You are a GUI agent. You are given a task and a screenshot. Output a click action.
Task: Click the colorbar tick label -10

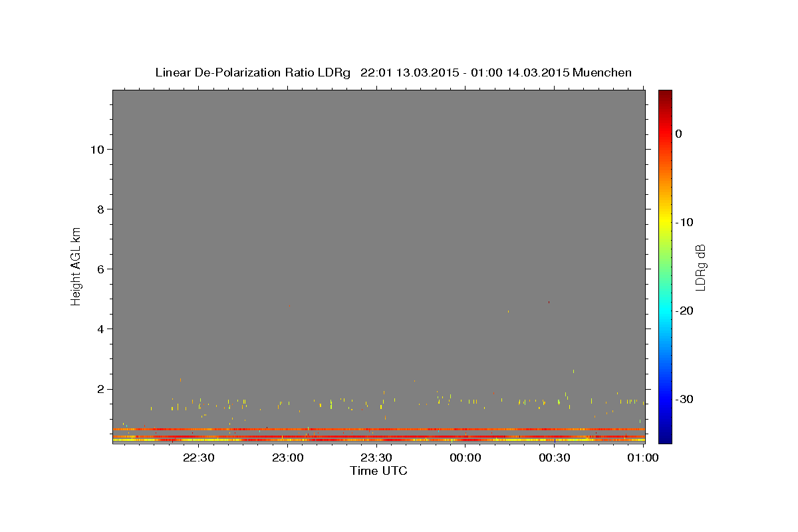[684, 222]
